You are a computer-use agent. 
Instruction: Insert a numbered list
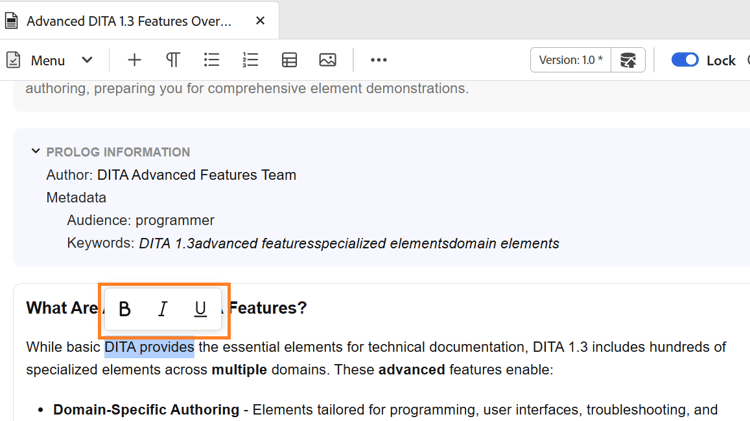tap(250, 60)
